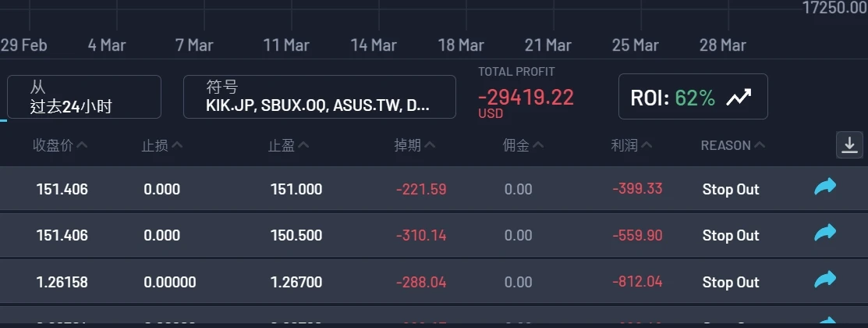Sort by 止损 column arrow
Viewport: 868px width, 328px height.
177,145
